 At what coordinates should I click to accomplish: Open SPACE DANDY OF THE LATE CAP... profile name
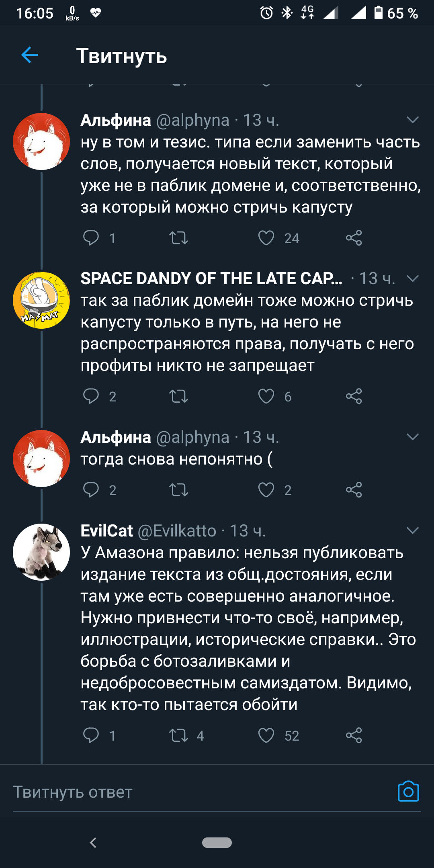[x=211, y=278]
